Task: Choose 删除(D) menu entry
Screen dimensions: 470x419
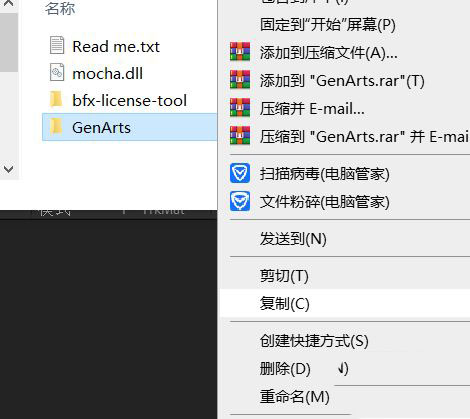Action: click(345, 369)
